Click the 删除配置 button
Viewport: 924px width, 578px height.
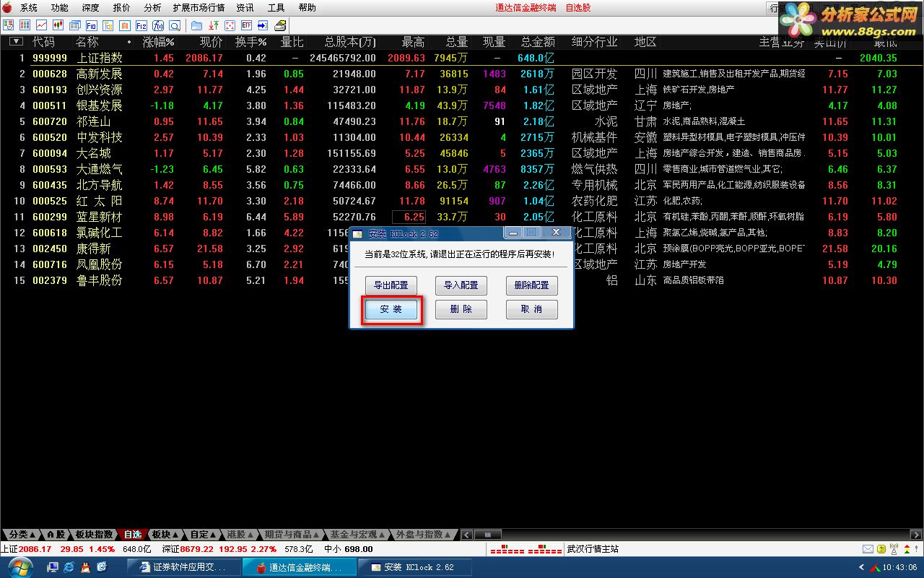(x=532, y=285)
